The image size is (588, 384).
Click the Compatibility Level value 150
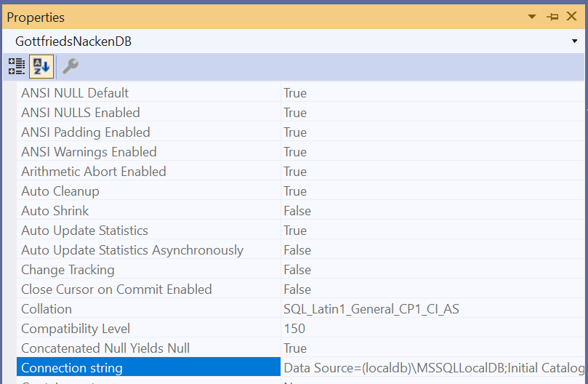[294, 329]
